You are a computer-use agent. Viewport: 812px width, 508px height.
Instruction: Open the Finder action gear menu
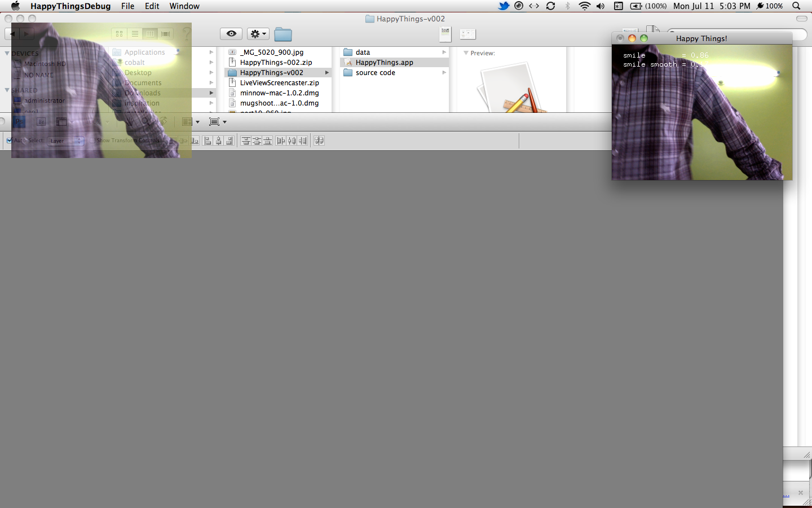(258, 34)
